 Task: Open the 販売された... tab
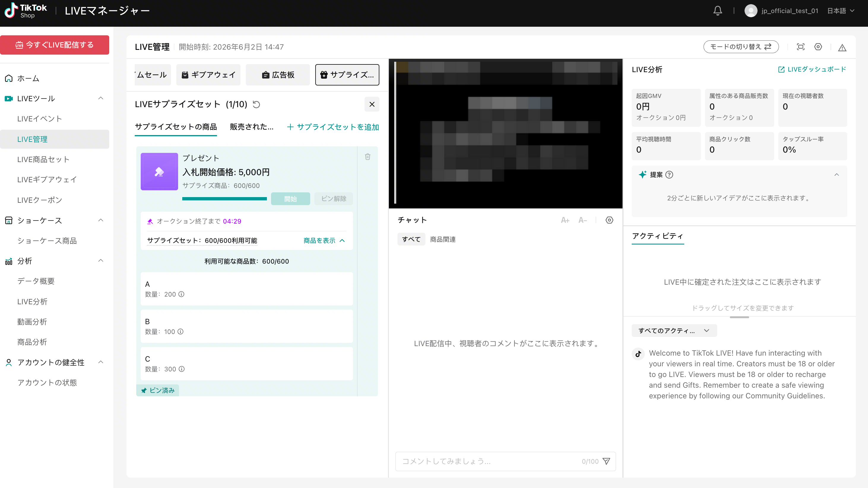pyautogui.click(x=252, y=127)
